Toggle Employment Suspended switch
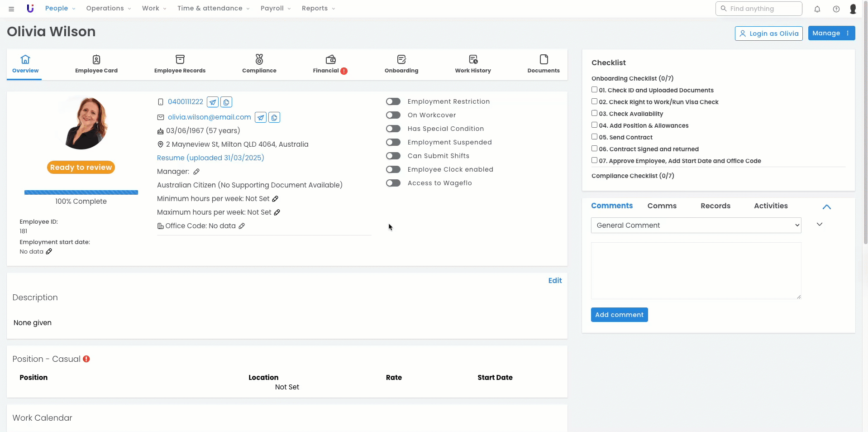Viewport: 868px width, 432px height. point(393,142)
